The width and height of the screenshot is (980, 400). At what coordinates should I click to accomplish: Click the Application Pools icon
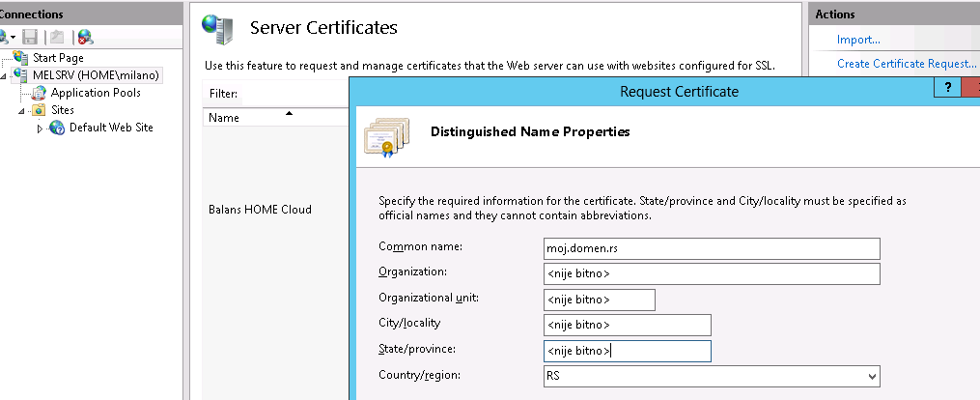pyautogui.click(x=39, y=93)
